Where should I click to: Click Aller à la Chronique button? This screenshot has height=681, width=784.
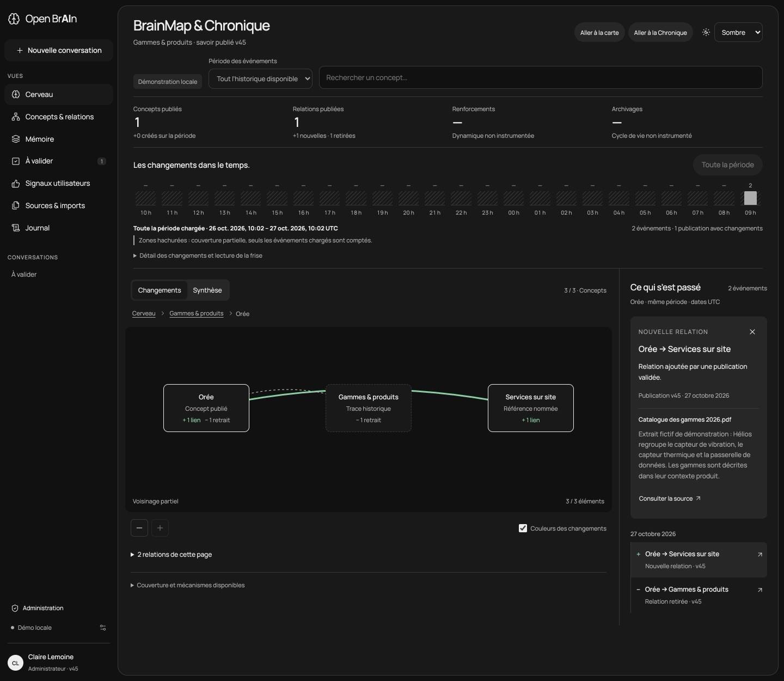(660, 33)
